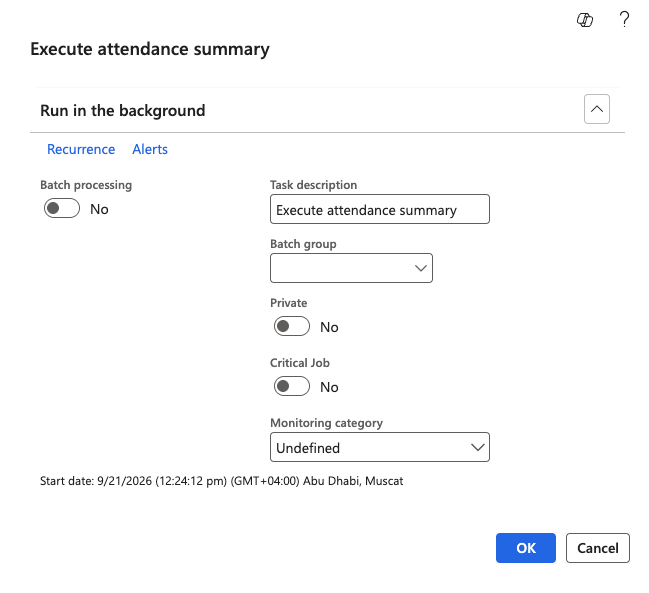Toggle the Critical Job switch

coord(291,387)
